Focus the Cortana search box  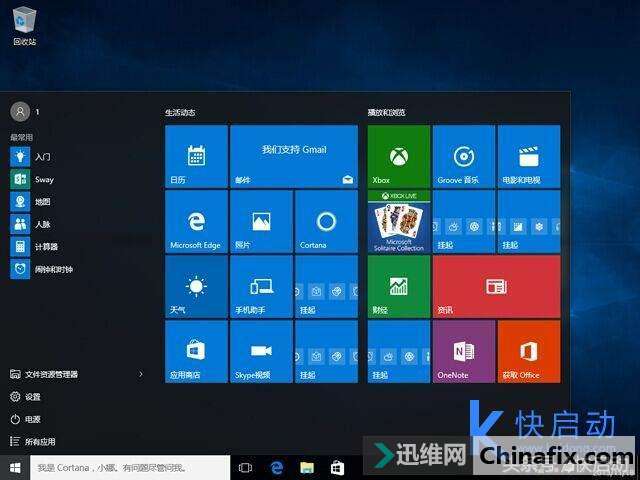tap(130, 467)
